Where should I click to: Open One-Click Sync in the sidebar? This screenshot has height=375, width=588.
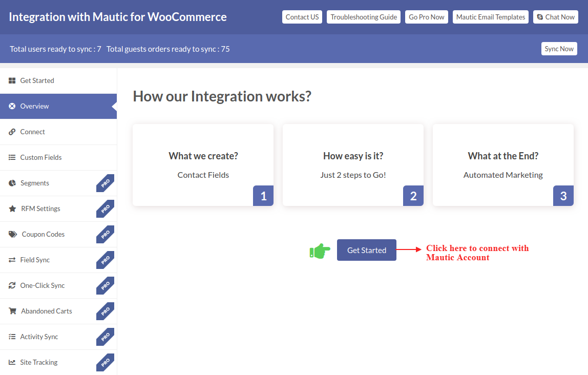pos(58,285)
